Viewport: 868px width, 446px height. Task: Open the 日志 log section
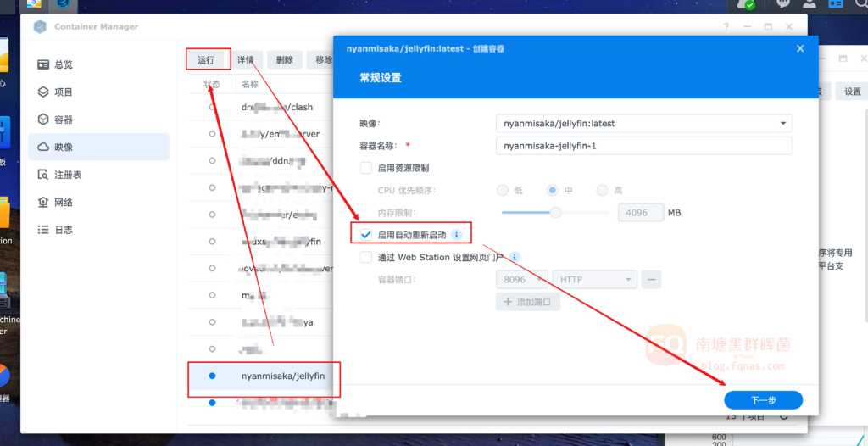click(63, 230)
